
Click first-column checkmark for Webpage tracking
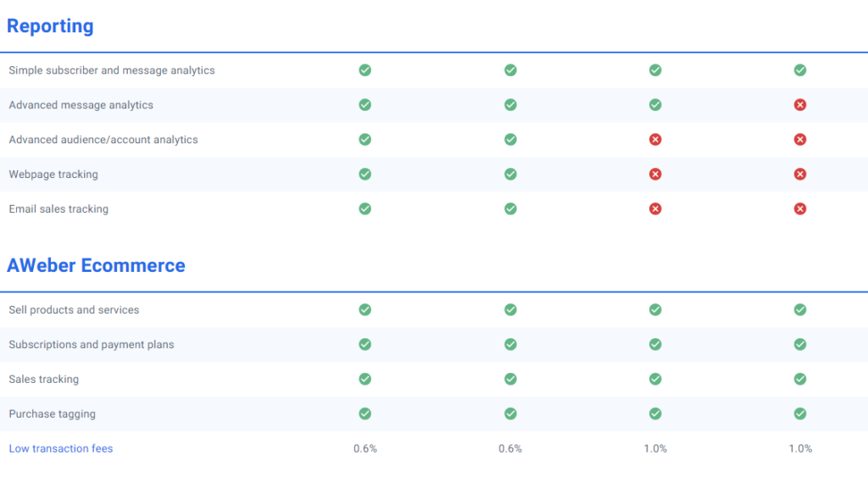(364, 175)
